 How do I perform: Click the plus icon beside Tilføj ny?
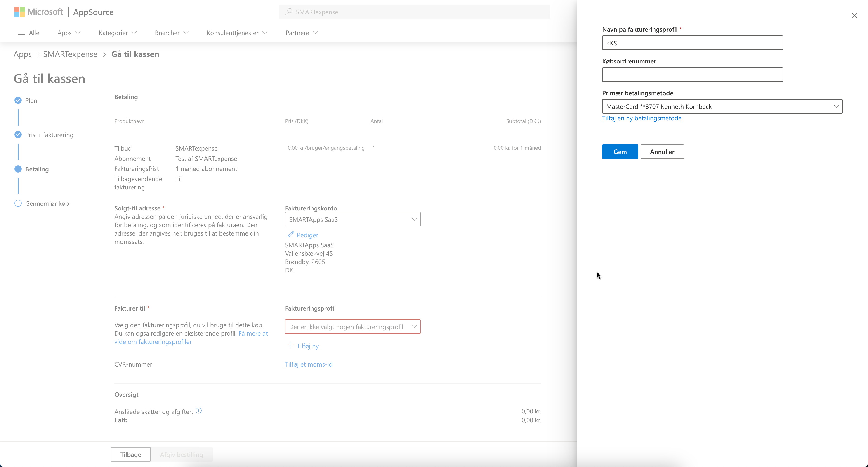click(x=290, y=345)
